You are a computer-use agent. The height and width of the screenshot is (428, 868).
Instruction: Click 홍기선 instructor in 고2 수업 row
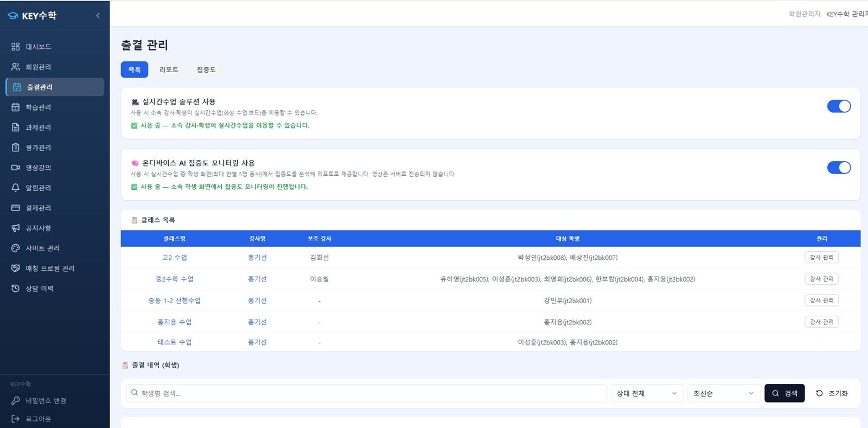click(257, 258)
